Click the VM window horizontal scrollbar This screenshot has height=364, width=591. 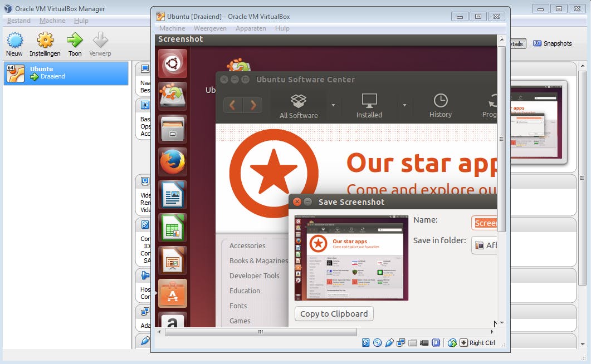coord(261,332)
